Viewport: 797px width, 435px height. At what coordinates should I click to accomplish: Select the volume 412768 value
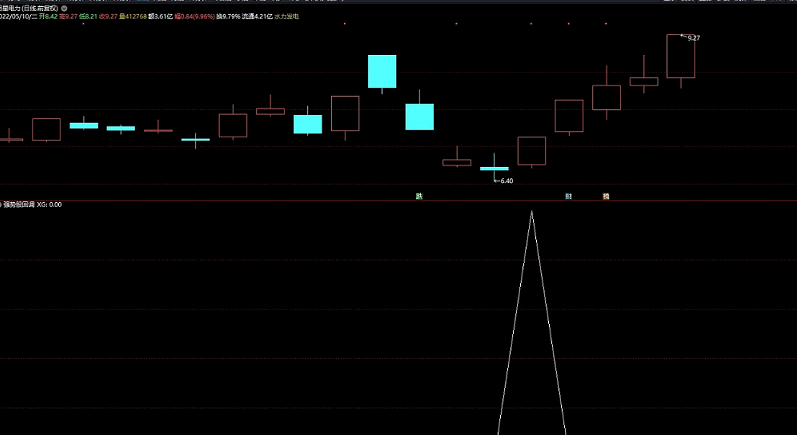pos(136,17)
